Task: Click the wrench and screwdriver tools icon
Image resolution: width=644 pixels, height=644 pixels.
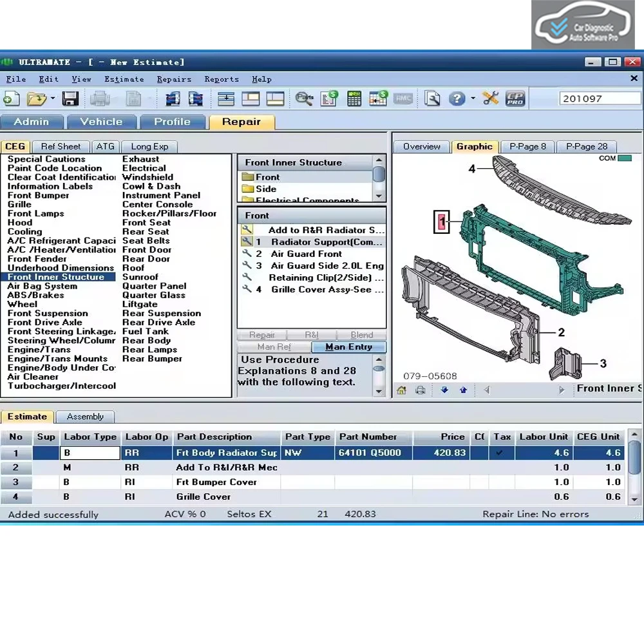Action: [x=490, y=99]
